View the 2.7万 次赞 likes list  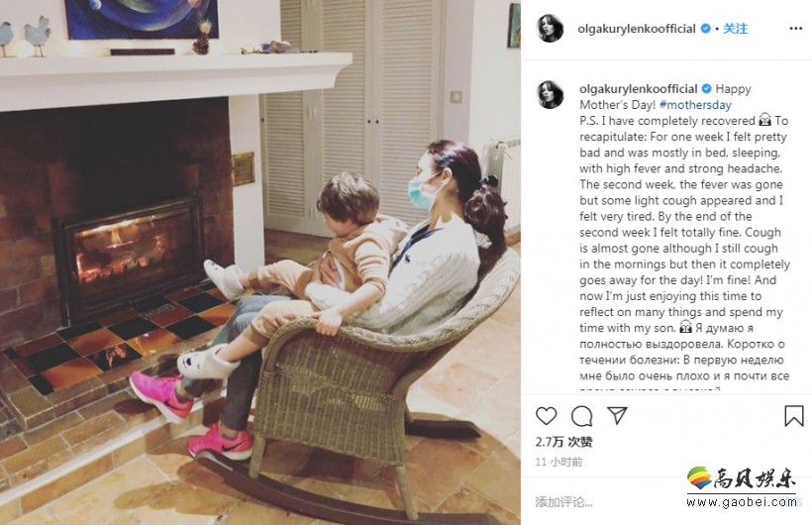[x=564, y=442]
